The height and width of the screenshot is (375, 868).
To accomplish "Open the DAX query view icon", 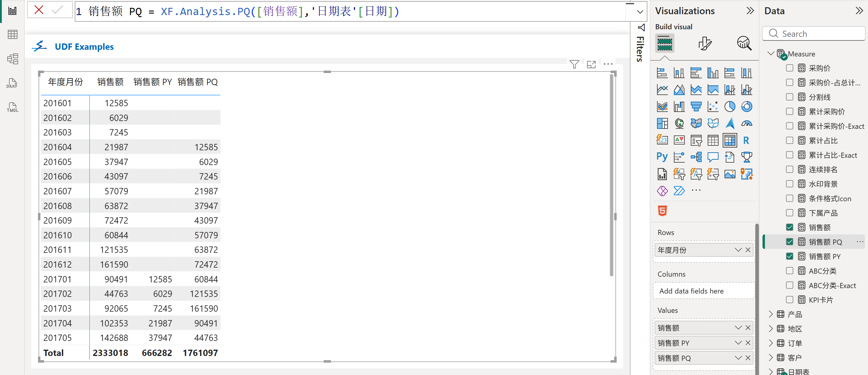I will click(x=12, y=83).
